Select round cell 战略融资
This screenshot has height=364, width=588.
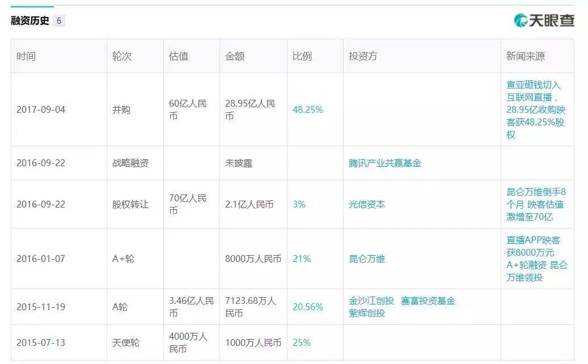coord(130,163)
